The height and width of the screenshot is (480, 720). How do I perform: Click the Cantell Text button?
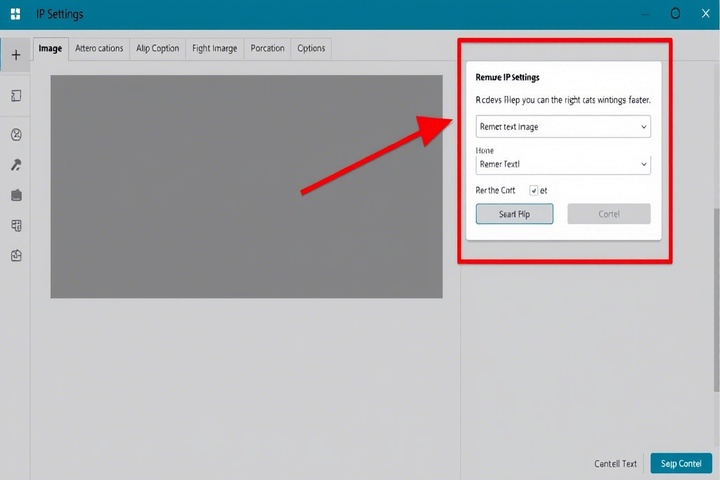click(615, 464)
